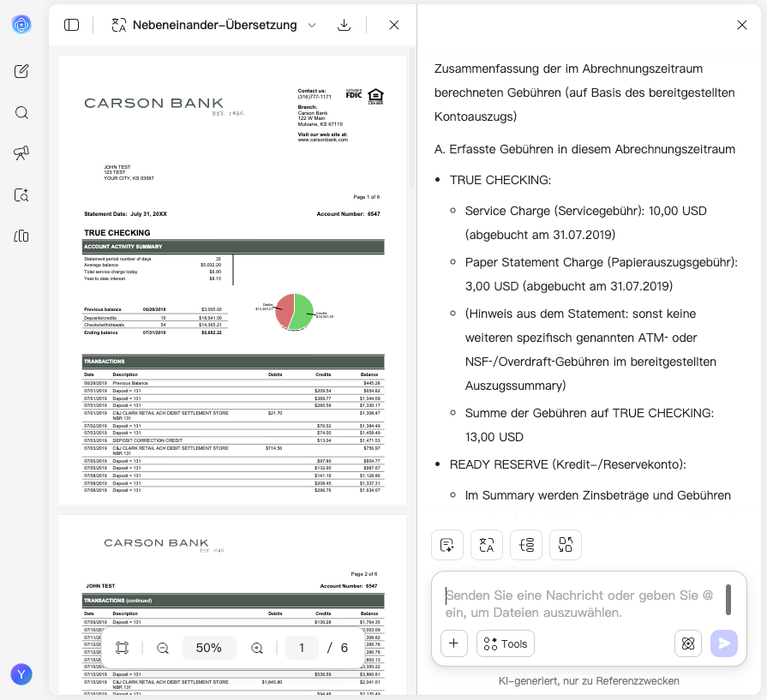Open the telescope explore icon
The image size is (767, 700).
21,153
